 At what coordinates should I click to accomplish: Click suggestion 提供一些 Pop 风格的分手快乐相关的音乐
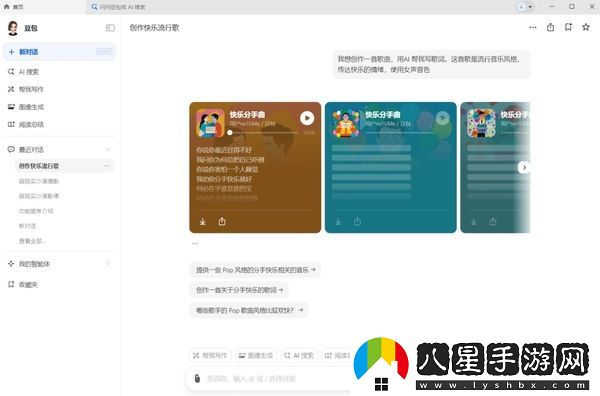tap(255, 270)
